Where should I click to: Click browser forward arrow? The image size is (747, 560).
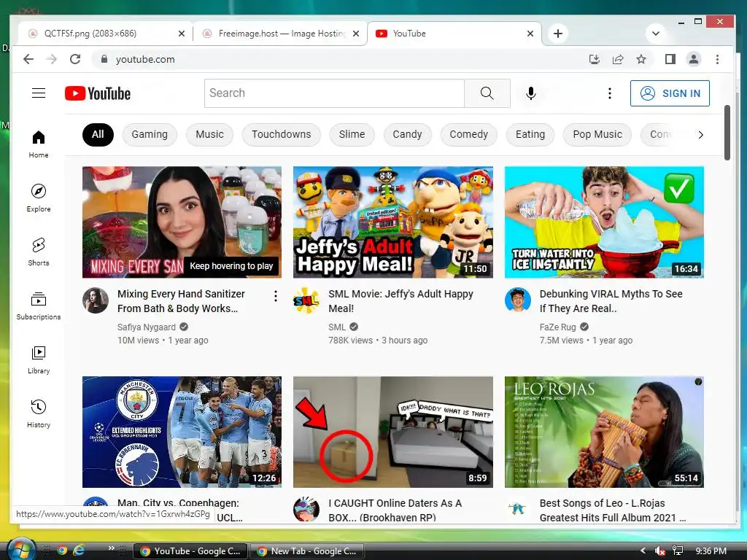click(x=52, y=59)
